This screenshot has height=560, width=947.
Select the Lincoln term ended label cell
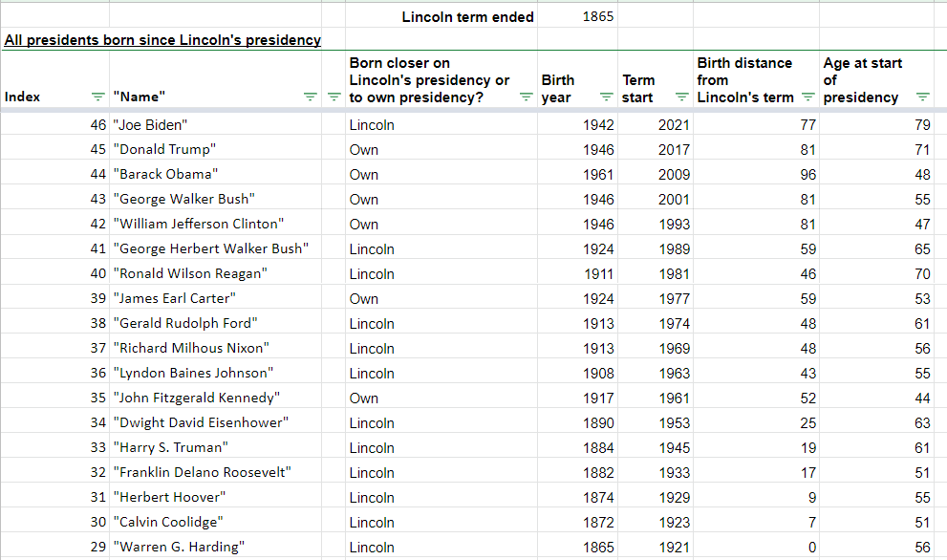[x=441, y=16]
